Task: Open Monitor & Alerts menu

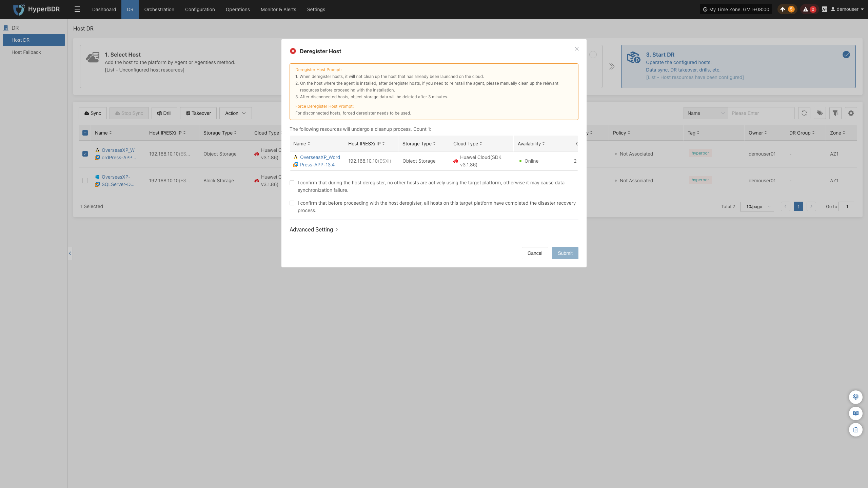Action: pos(278,9)
